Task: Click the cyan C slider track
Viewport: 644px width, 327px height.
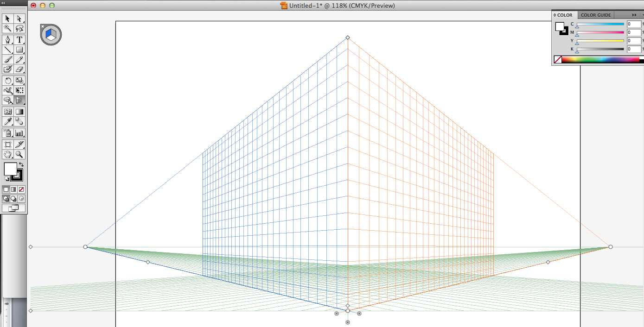Action: click(600, 24)
